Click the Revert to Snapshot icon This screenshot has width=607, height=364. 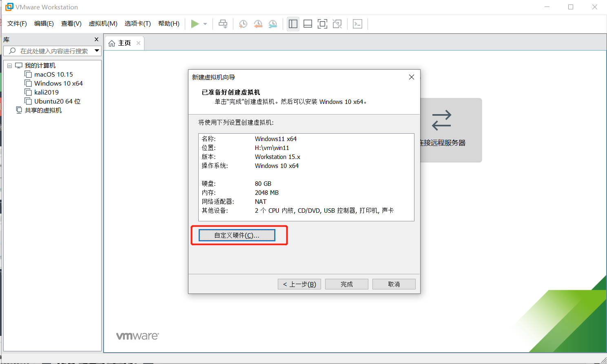(258, 24)
